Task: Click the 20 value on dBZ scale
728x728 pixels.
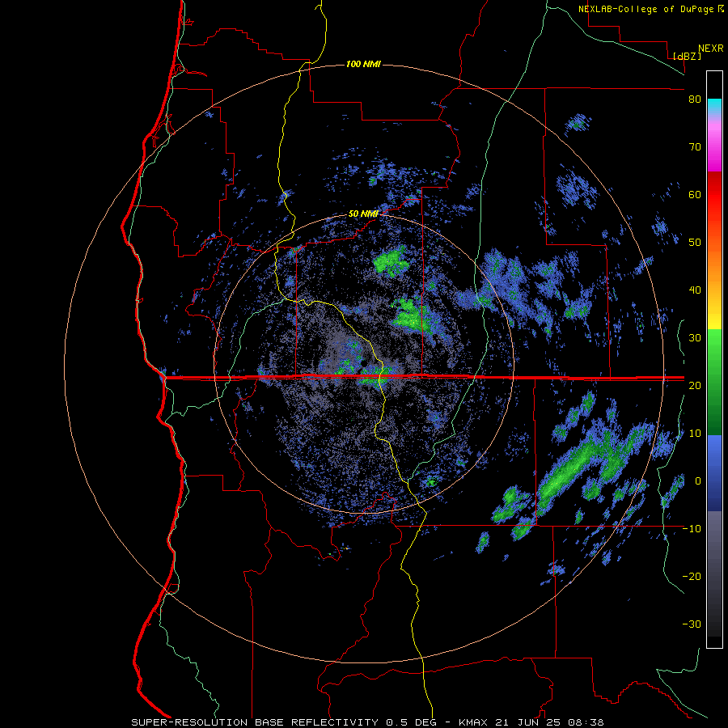Action: coord(695,386)
